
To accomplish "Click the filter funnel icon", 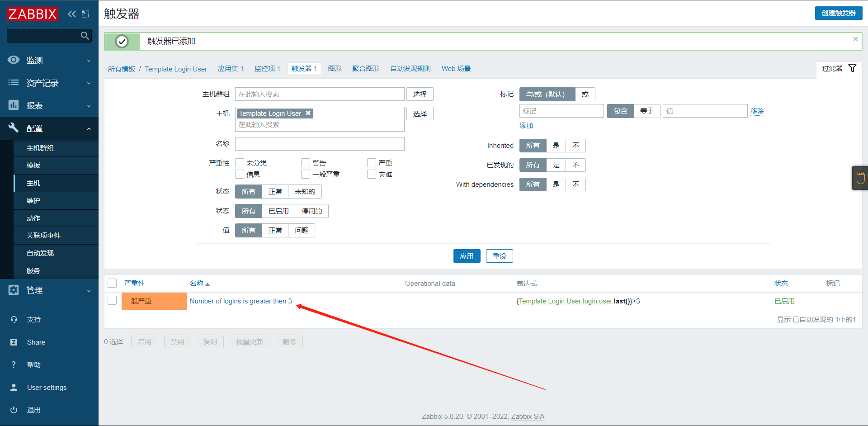I will coord(852,68).
